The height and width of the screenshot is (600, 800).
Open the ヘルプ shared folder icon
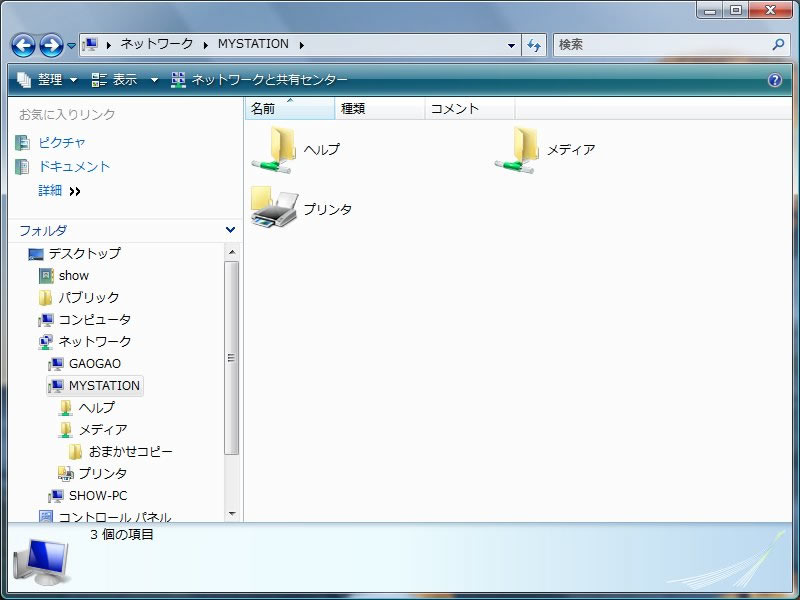pos(273,150)
